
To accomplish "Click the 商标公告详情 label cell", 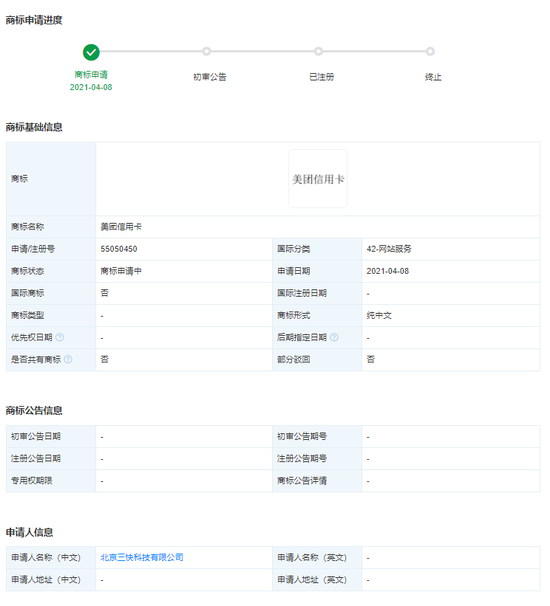I will tap(317, 480).
